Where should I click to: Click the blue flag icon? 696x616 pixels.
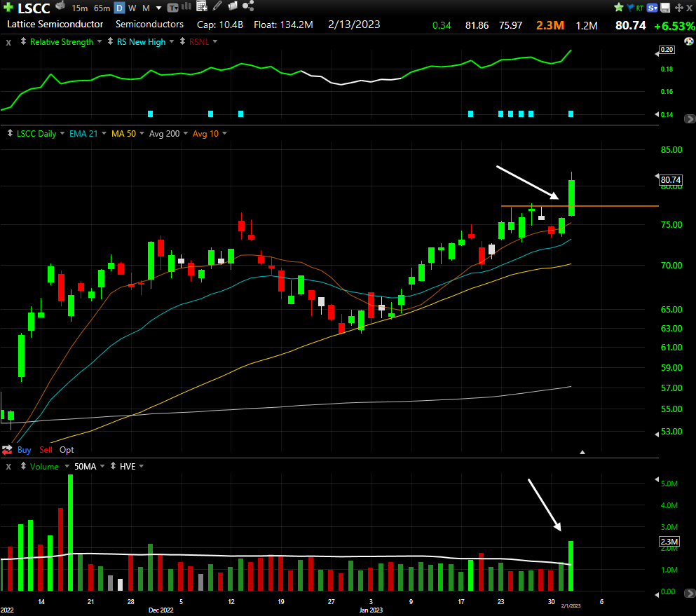tap(630, 8)
